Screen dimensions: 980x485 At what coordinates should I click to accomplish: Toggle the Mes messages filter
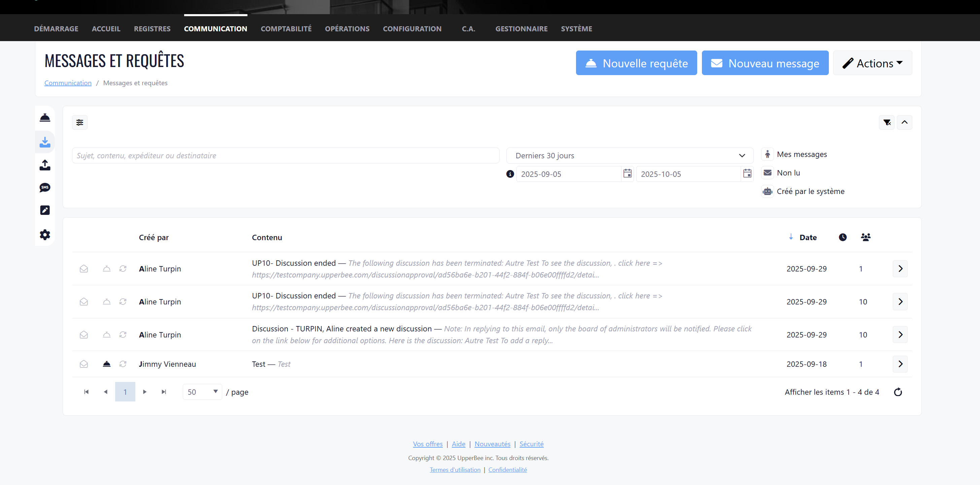pos(768,154)
